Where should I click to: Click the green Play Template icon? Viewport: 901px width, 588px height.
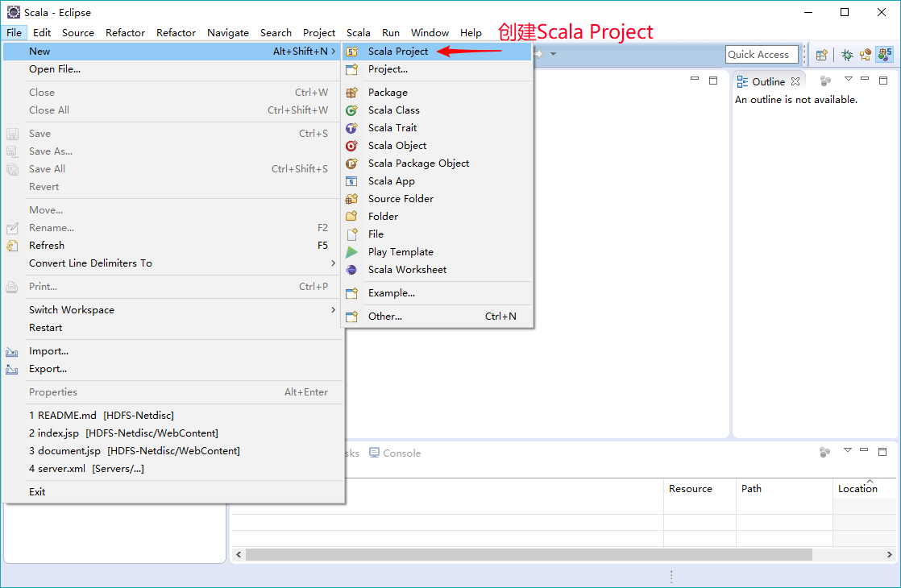tap(351, 252)
